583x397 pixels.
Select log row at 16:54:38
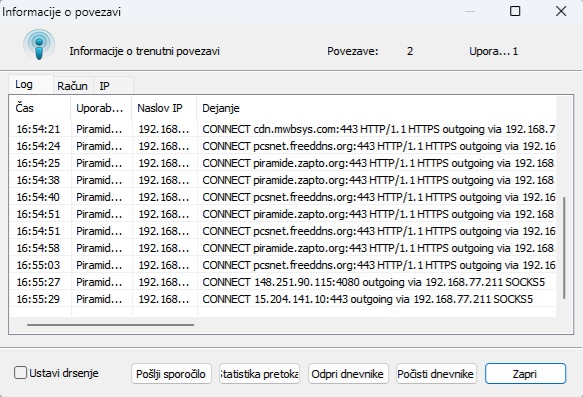click(x=283, y=180)
